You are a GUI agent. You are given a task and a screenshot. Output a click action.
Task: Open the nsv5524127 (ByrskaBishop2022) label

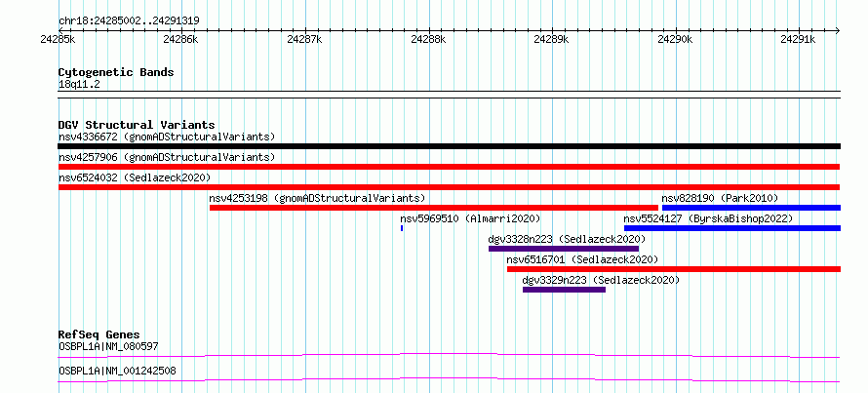(x=708, y=218)
